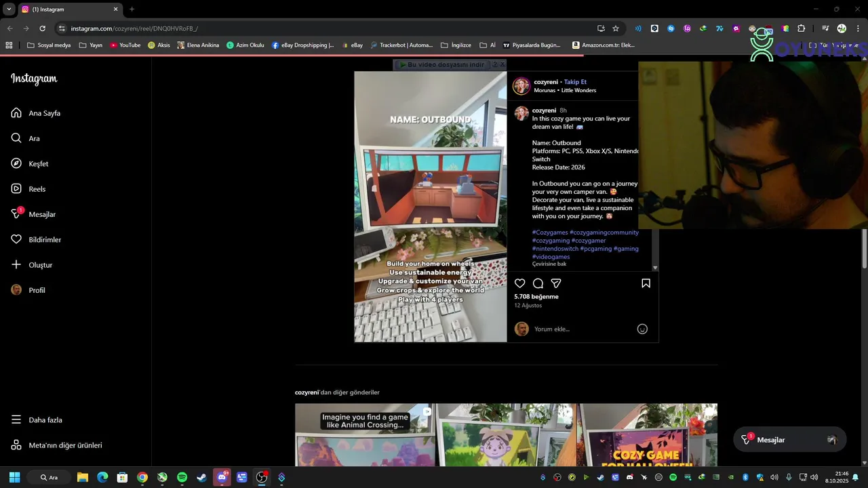This screenshot has height=488, width=868.
Task: Open the Yayın bookmark folder
Action: coord(90,45)
